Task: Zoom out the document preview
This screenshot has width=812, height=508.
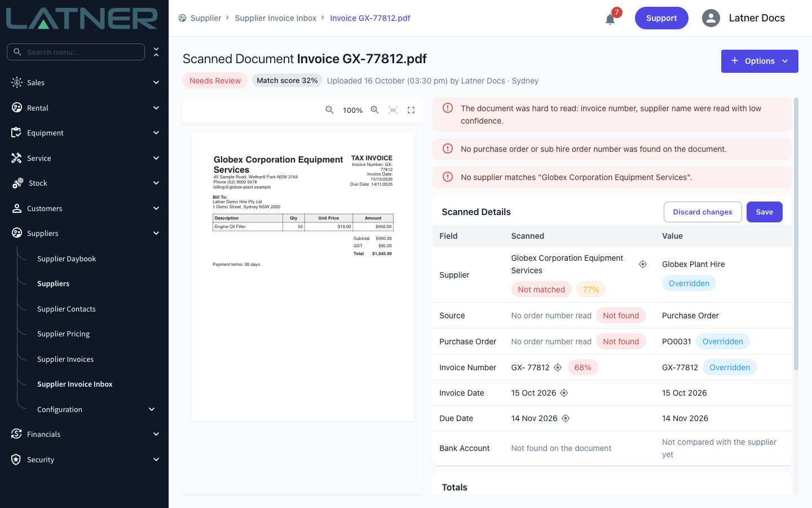Action: pyautogui.click(x=330, y=110)
